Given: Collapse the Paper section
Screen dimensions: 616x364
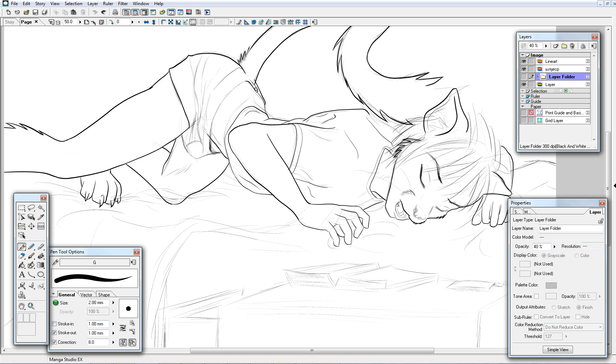Looking at the screenshot, I should coord(523,106).
